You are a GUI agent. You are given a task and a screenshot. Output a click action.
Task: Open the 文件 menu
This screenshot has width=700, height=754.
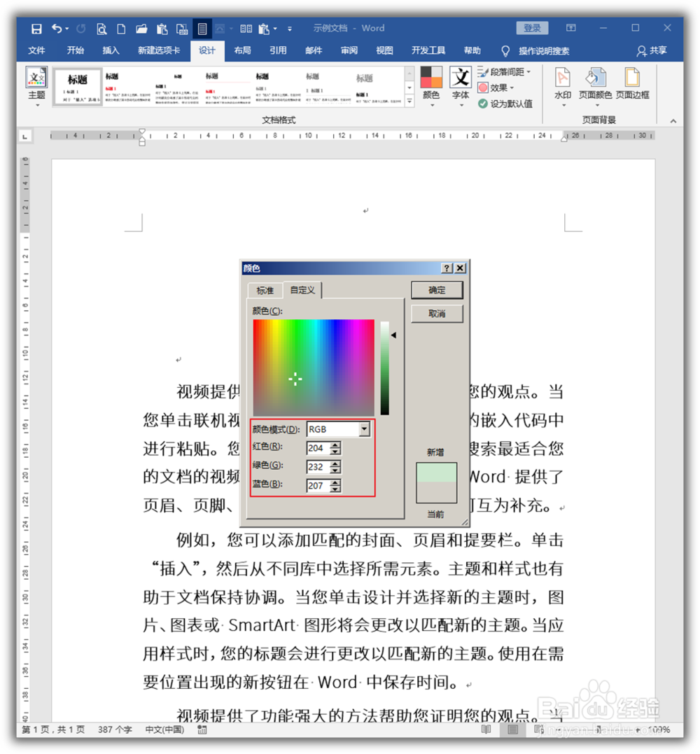coord(36,50)
